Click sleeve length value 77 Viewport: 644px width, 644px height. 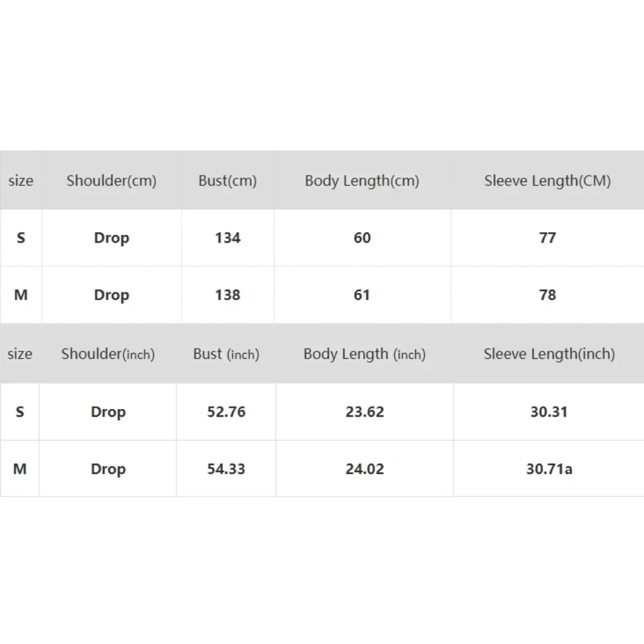[547, 238]
